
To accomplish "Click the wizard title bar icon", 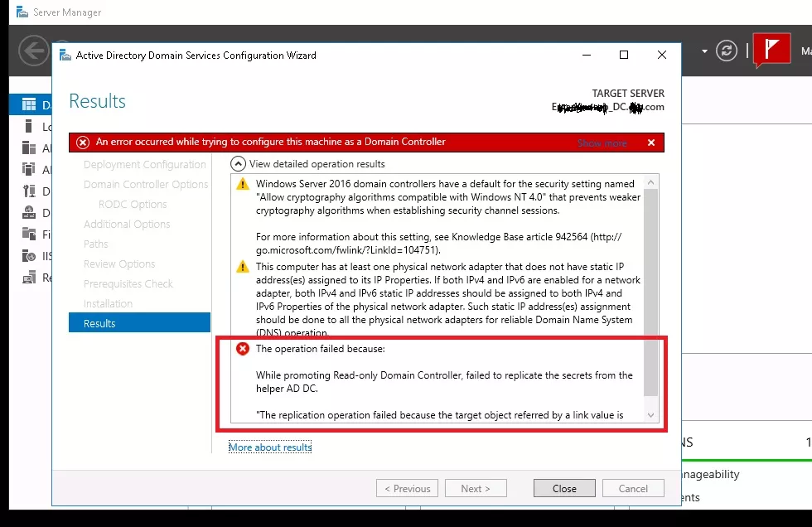I will click(x=65, y=55).
